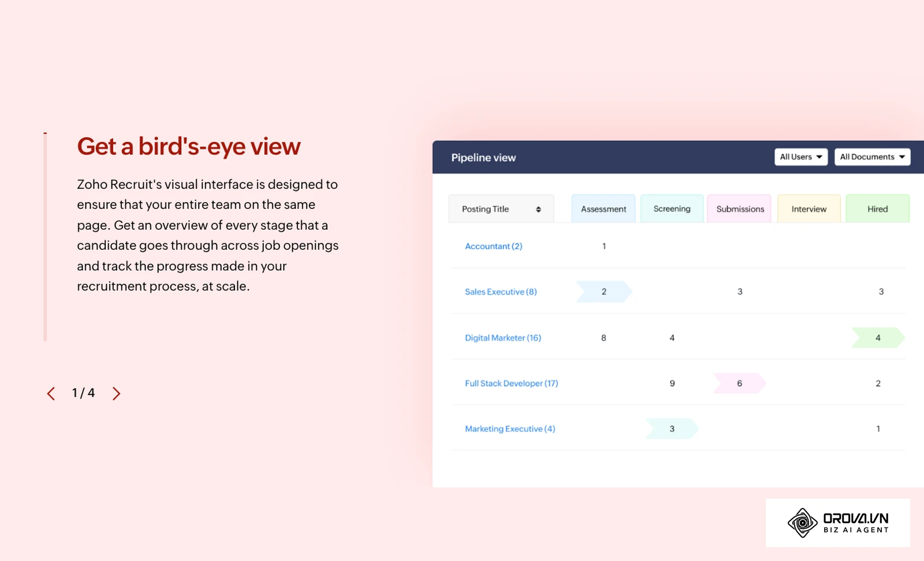Click the 1 / 4 slide counter
924x561 pixels.
click(83, 393)
